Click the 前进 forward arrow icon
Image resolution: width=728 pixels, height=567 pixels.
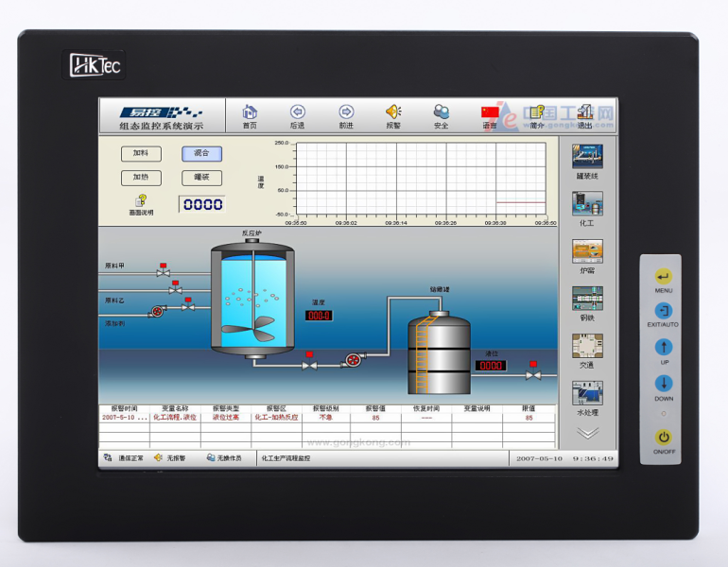[x=346, y=112]
